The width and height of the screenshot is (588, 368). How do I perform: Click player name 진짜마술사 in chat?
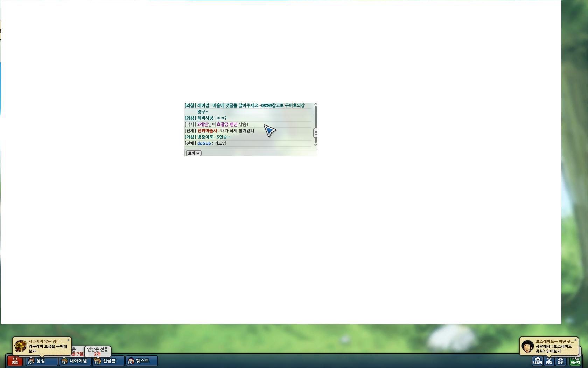[x=207, y=131]
